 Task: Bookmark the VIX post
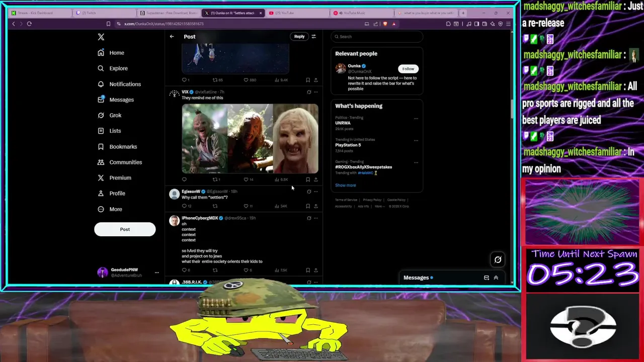308,179
